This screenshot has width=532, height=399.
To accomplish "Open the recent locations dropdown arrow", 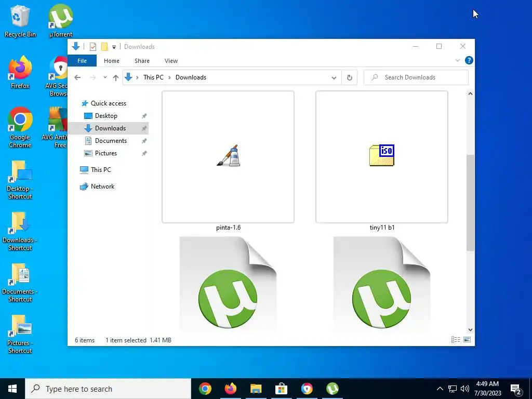I will click(105, 77).
